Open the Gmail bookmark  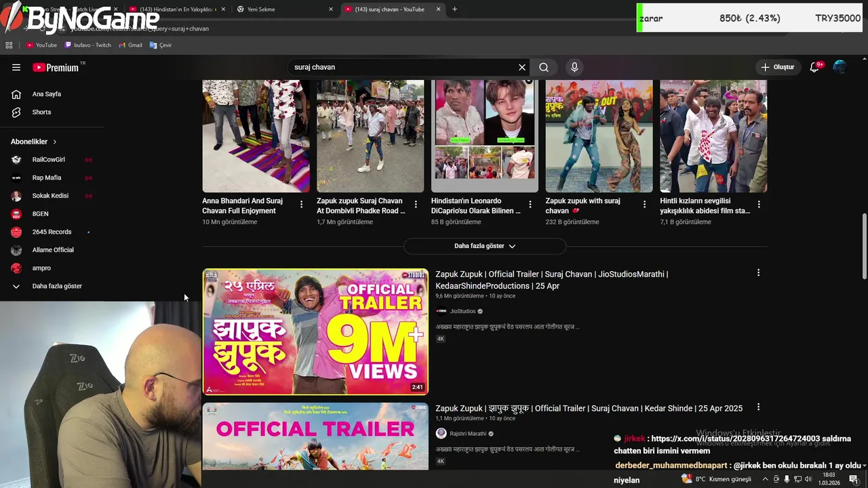tap(130, 45)
